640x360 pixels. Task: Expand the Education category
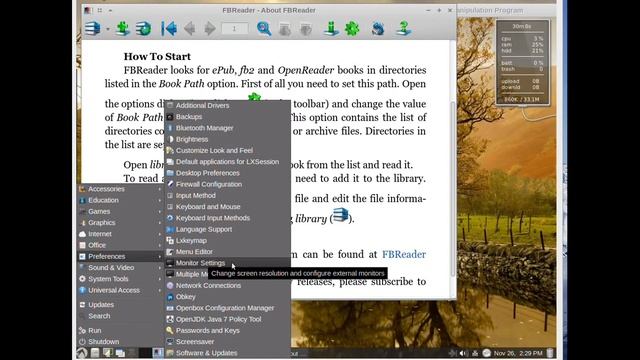point(120,200)
